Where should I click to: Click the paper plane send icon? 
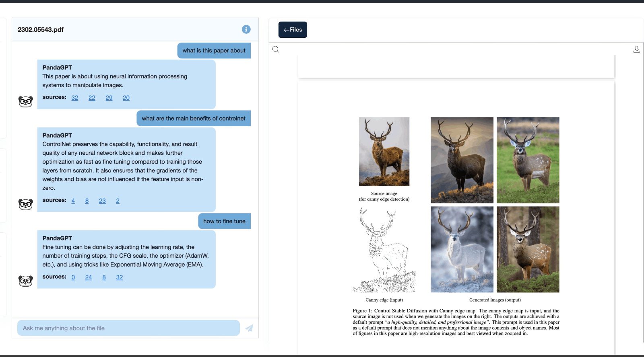(x=249, y=328)
